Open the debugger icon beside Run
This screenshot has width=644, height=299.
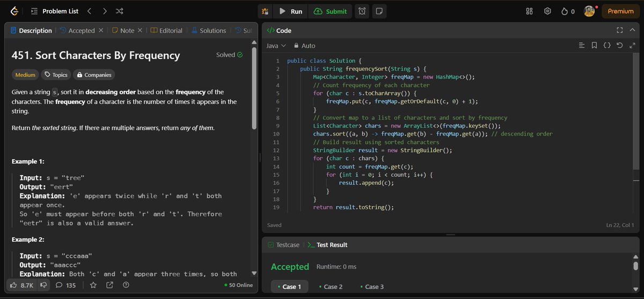pyautogui.click(x=265, y=11)
